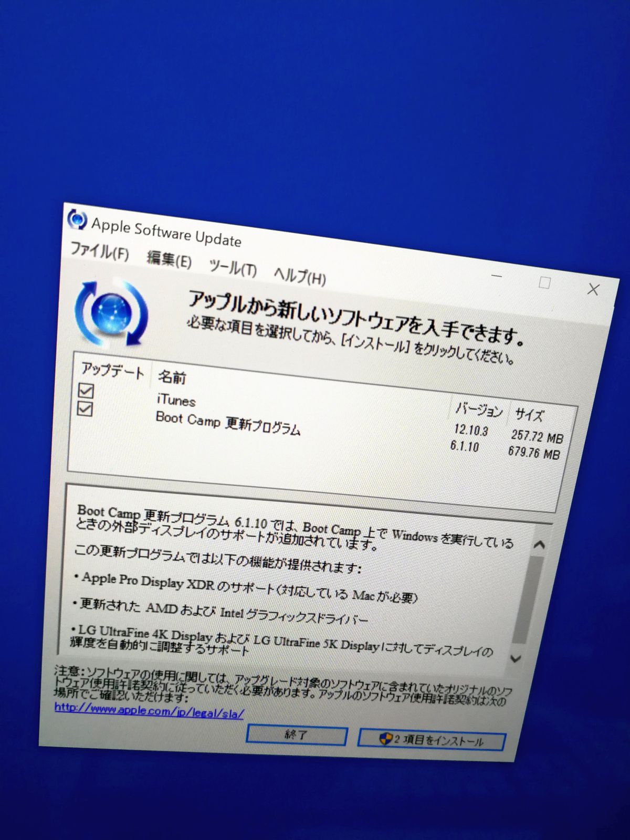Image resolution: width=630 pixels, height=840 pixels.
Task: Select the Boot Camp 更新プログラム row name
Action: coord(228,424)
